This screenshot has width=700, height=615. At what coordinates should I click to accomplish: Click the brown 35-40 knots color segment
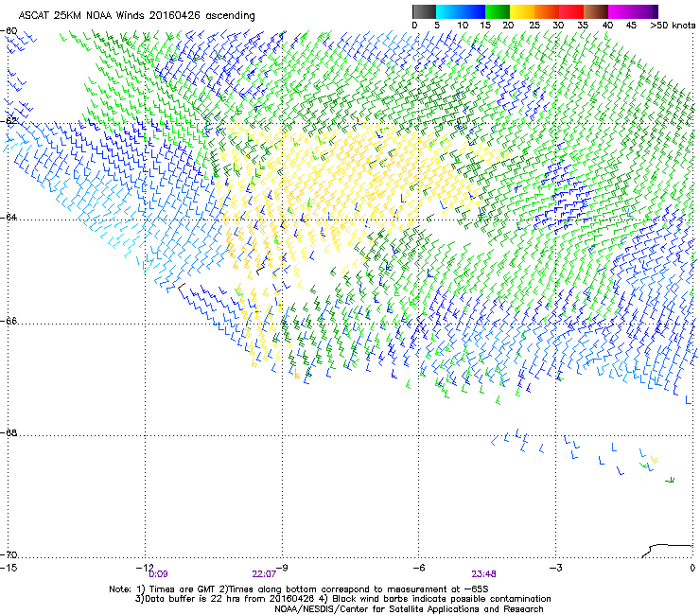click(596, 11)
